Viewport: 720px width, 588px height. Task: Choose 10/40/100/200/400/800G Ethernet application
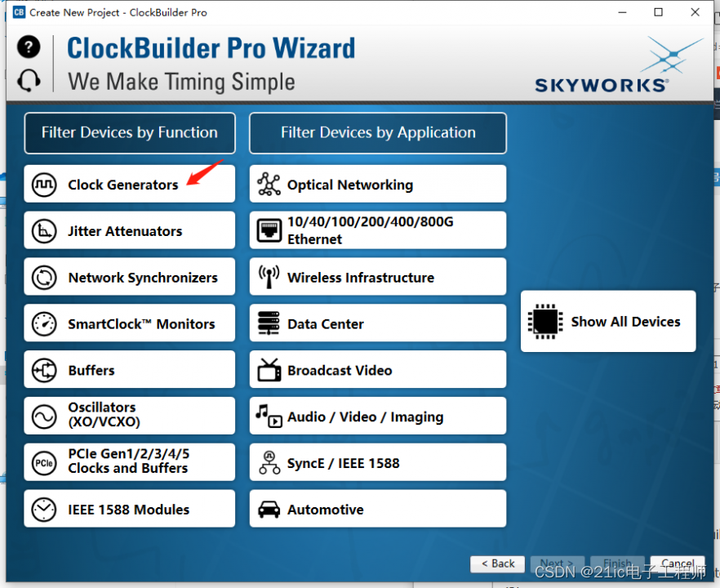coord(378,230)
